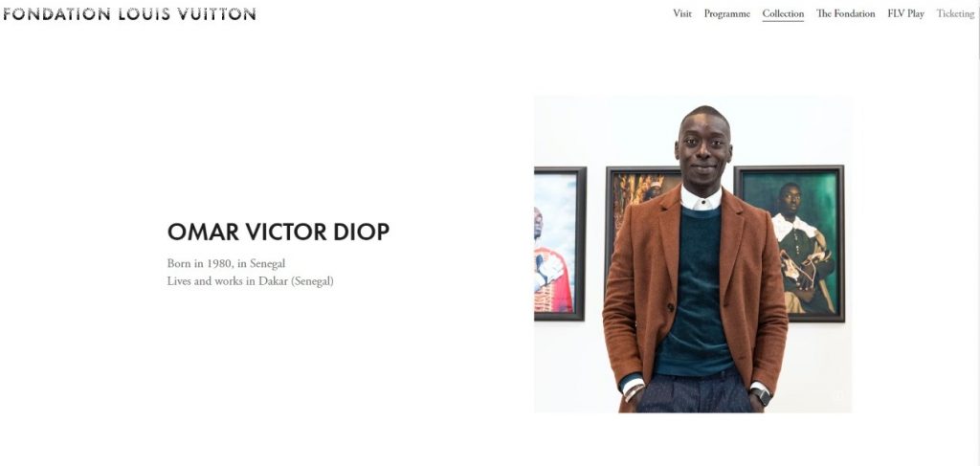Go to FLV Play

click(x=905, y=13)
